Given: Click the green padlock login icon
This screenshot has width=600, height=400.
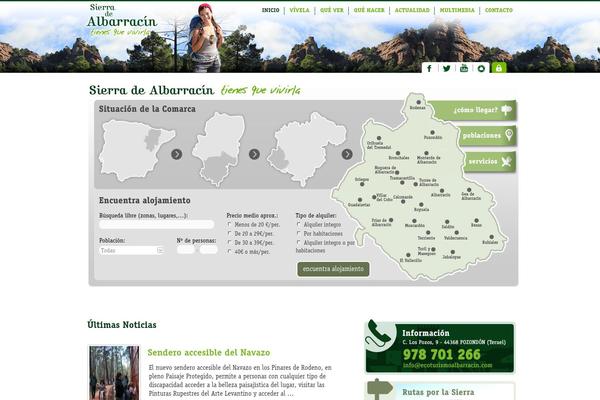Looking at the screenshot, I should (x=499, y=68).
